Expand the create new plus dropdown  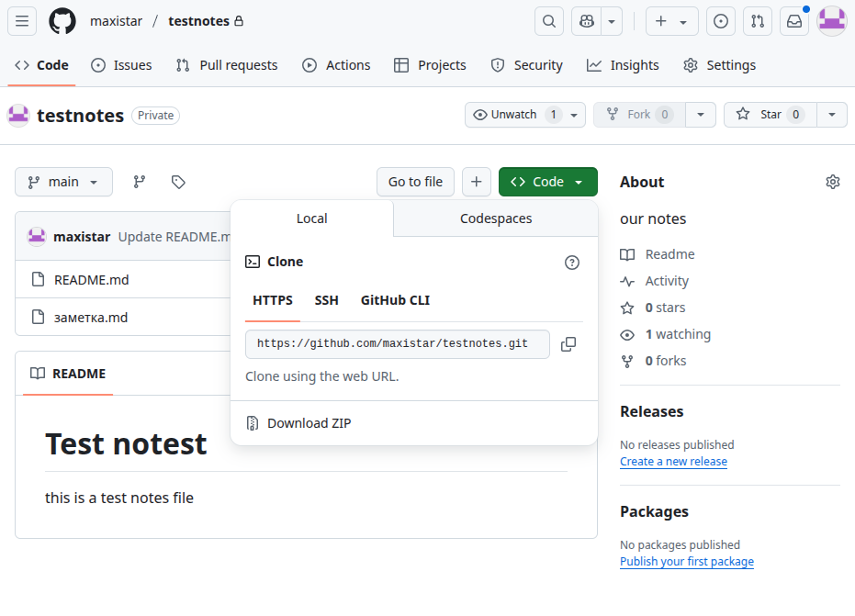coord(671,21)
